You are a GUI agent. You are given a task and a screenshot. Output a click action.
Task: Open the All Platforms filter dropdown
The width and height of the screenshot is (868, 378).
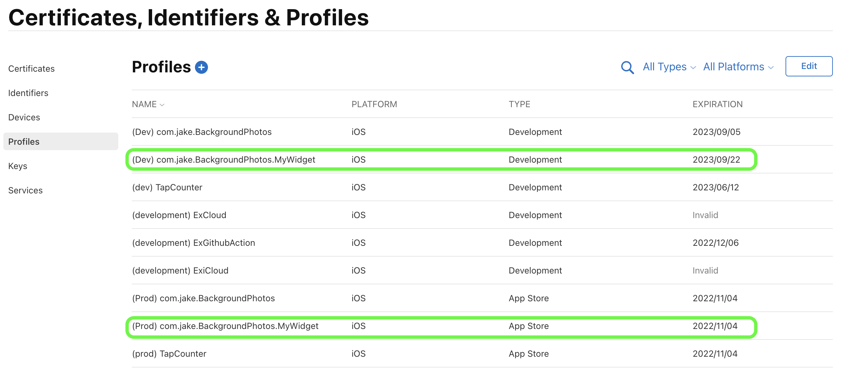pyautogui.click(x=738, y=67)
